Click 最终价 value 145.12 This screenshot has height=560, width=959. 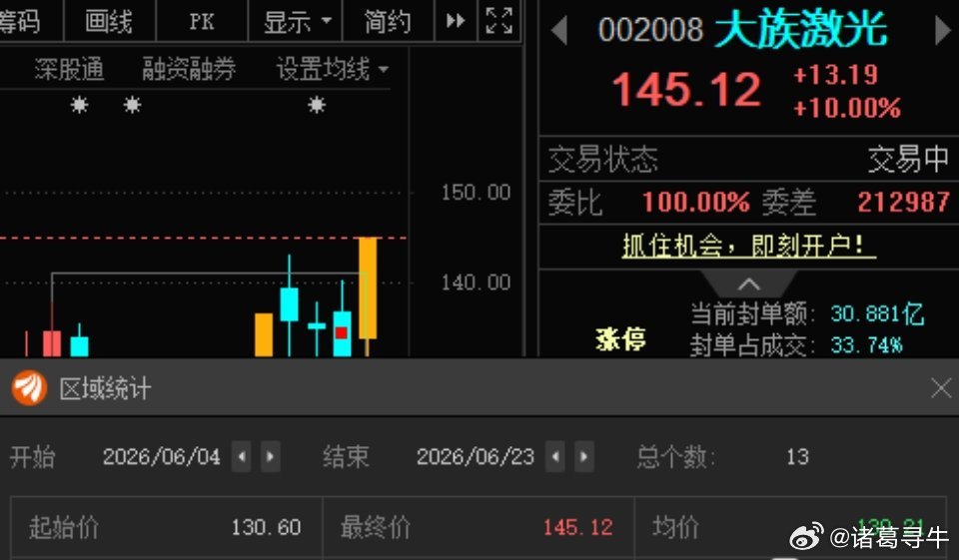(578, 527)
